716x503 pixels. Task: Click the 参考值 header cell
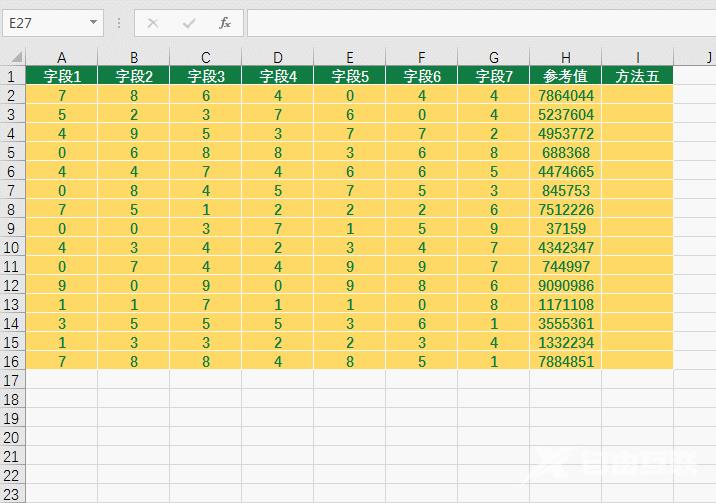[x=566, y=76]
